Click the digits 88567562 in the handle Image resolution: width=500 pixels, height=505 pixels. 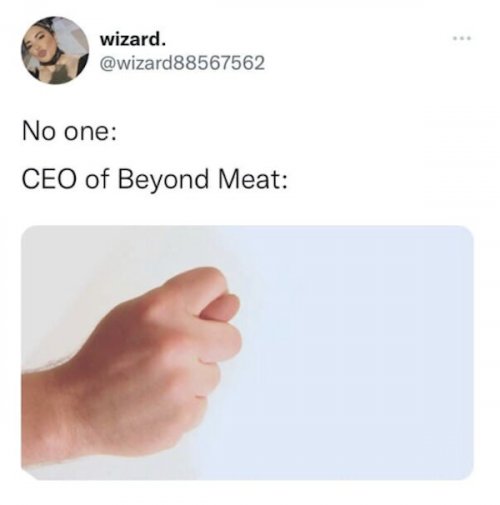coord(220,63)
